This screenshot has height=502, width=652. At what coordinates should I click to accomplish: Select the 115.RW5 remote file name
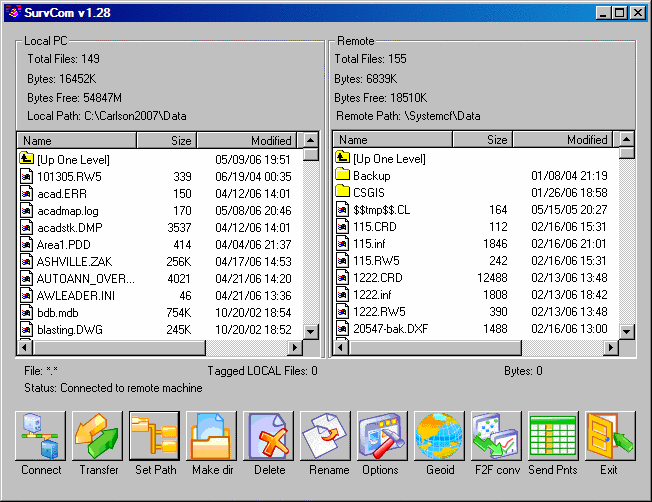(376, 260)
